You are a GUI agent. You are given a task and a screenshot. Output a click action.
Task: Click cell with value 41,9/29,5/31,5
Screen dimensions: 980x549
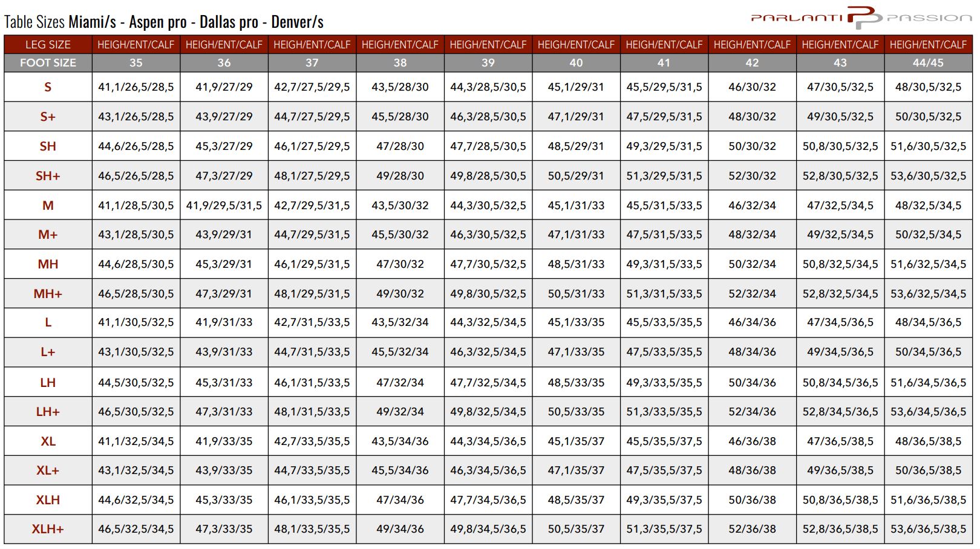click(x=224, y=206)
